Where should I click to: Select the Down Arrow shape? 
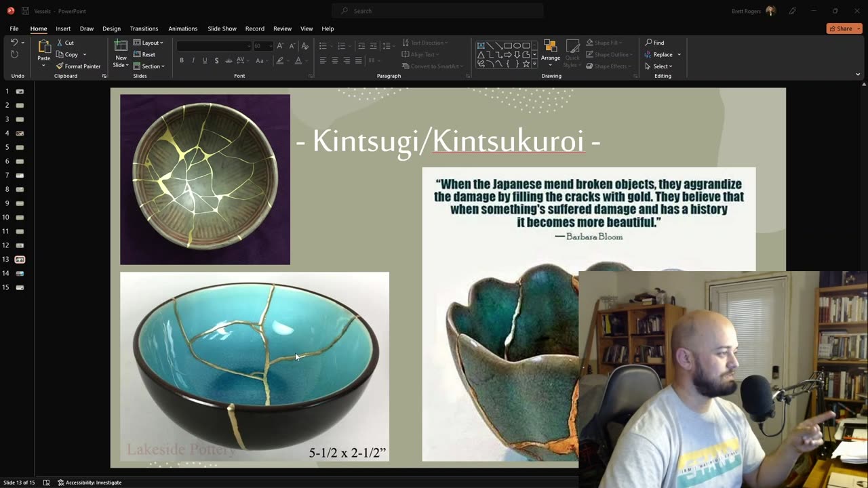(x=517, y=54)
